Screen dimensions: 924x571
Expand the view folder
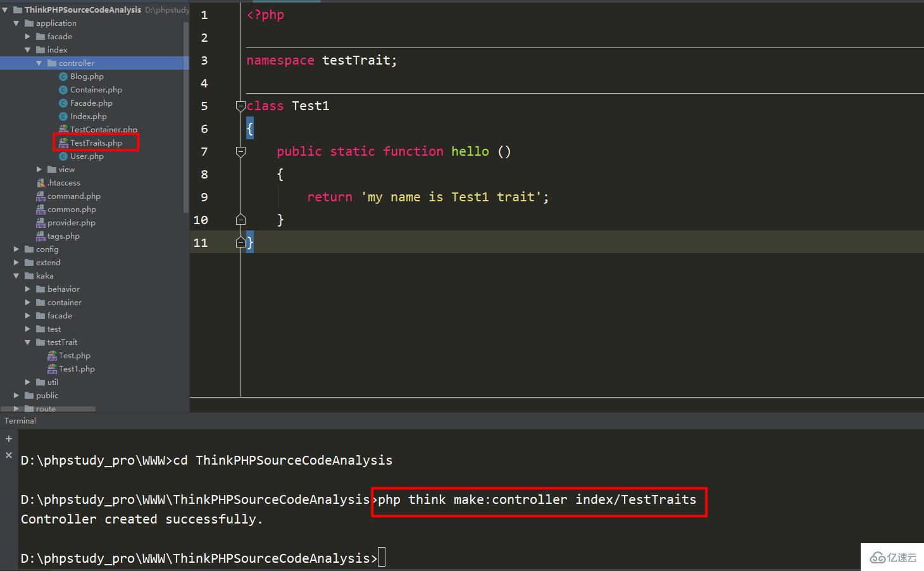[39, 170]
